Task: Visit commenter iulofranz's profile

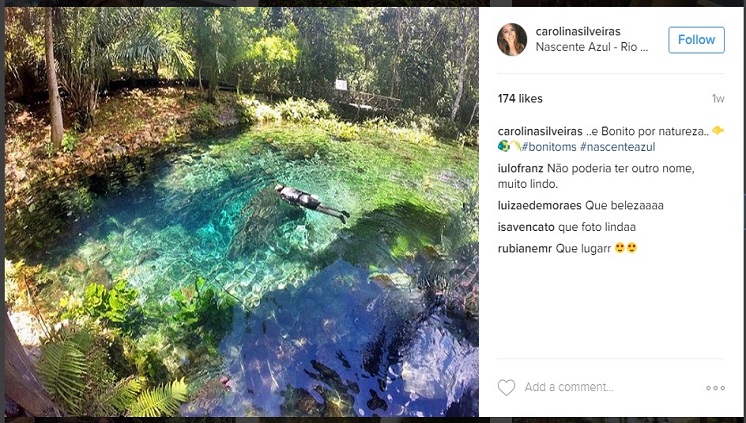Action: click(x=520, y=168)
